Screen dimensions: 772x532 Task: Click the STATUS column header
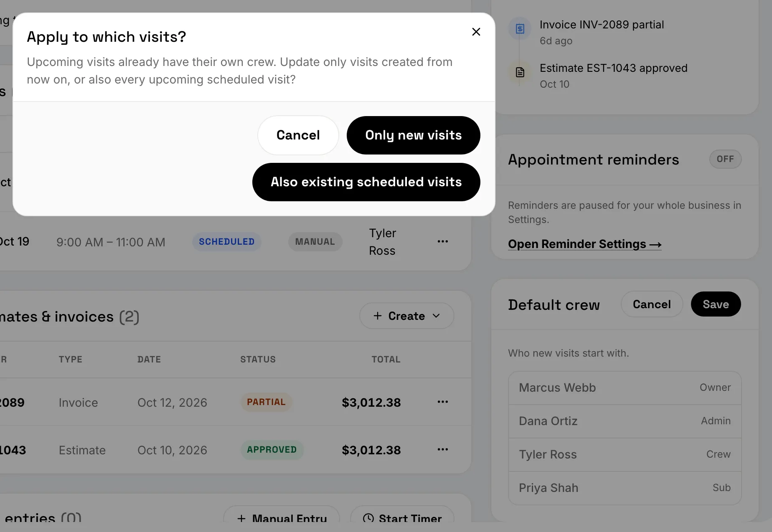pyautogui.click(x=258, y=360)
